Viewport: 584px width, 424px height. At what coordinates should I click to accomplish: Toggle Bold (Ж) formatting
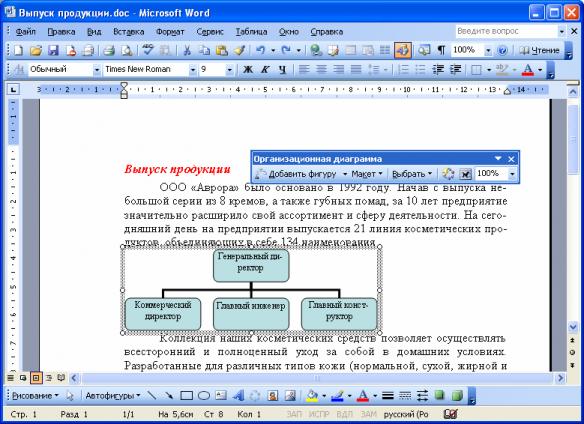point(248,69)
